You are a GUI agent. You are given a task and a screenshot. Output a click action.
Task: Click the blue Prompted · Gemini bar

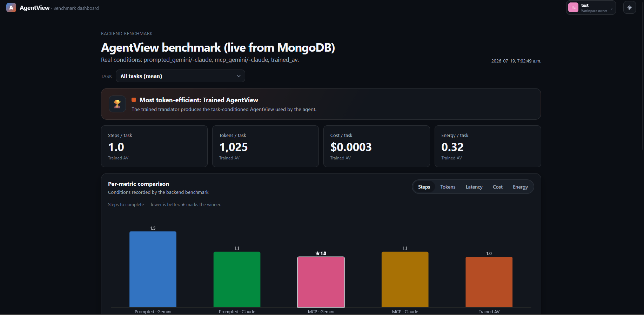click(153, 269)
